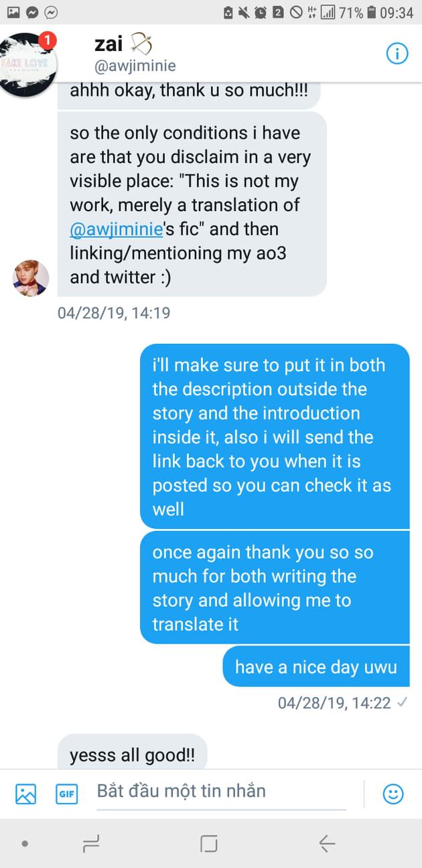
Task: Open the emoji picker
Action: (393, 794)
